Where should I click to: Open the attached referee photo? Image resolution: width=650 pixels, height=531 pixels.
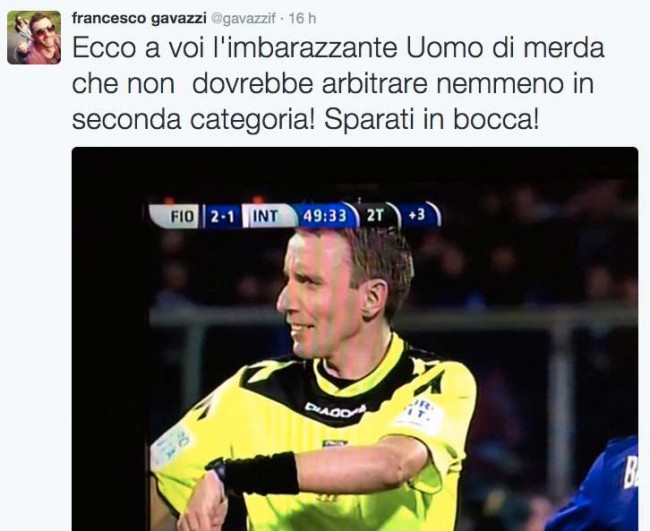355,339
